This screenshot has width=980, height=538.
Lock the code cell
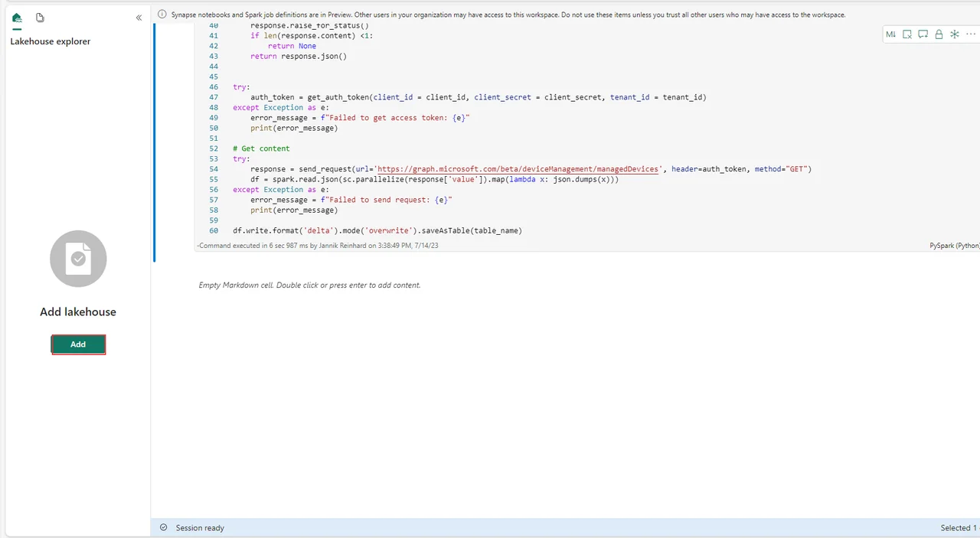coord(939,34)
